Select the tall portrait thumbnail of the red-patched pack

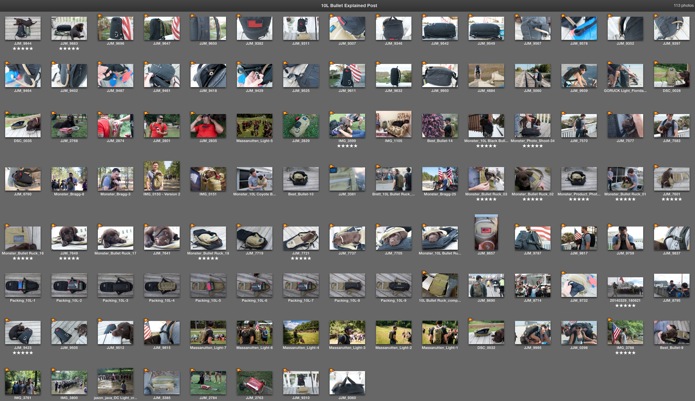click(486, 232)
